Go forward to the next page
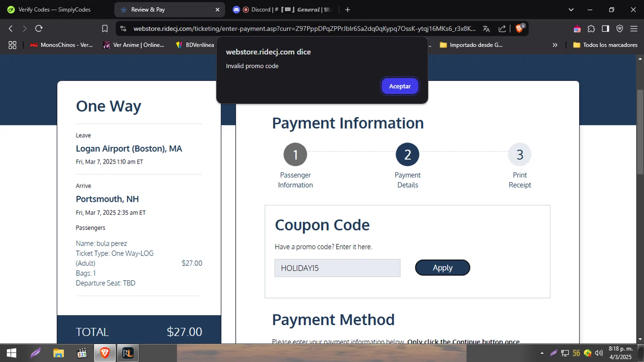 [x=24, y=28]
